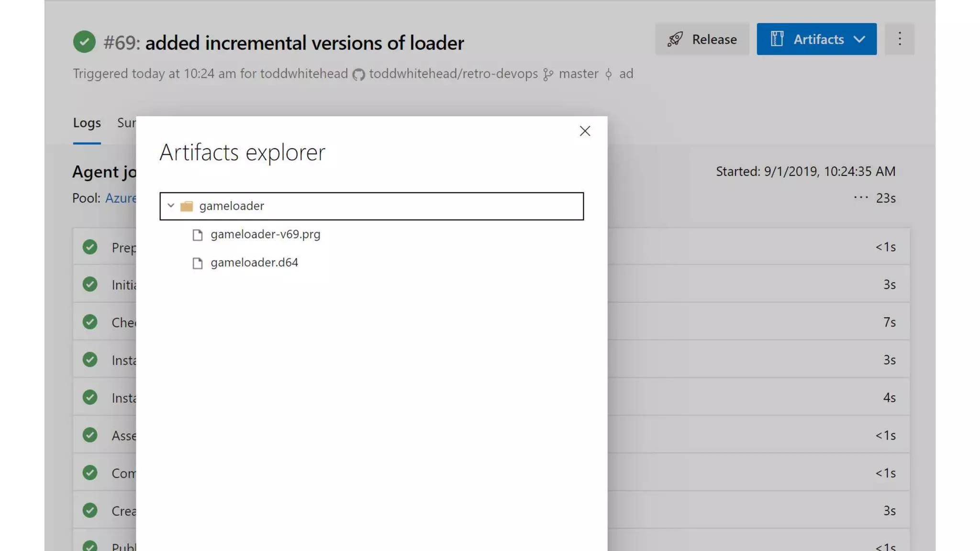980x551 pixels.
Task: Click the master branch link
Action: (x=578, y=74)
